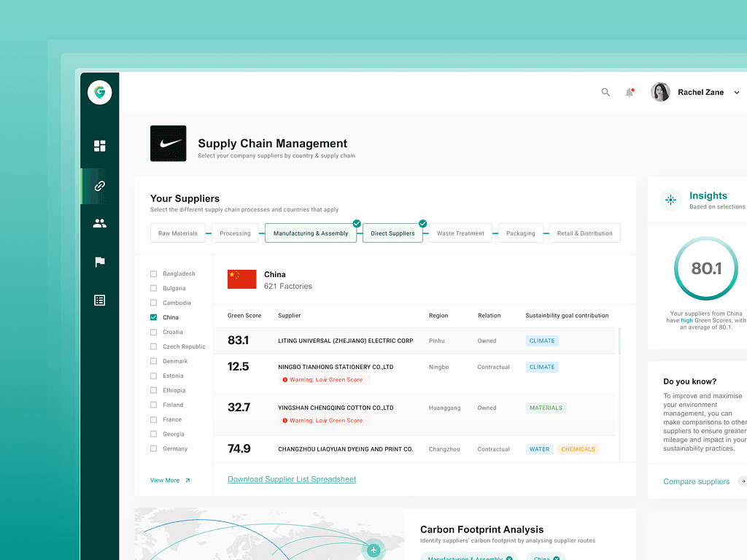The width and height of the screenshot is (747, 560).
Task: Enable the Ethiopia checkbox
Action: pyautogui.click(x=153, y=390)
